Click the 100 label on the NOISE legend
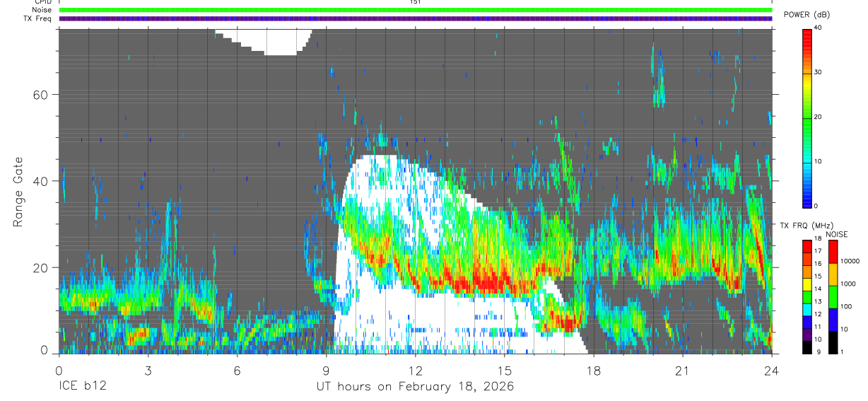 click(x=846, y=306)
